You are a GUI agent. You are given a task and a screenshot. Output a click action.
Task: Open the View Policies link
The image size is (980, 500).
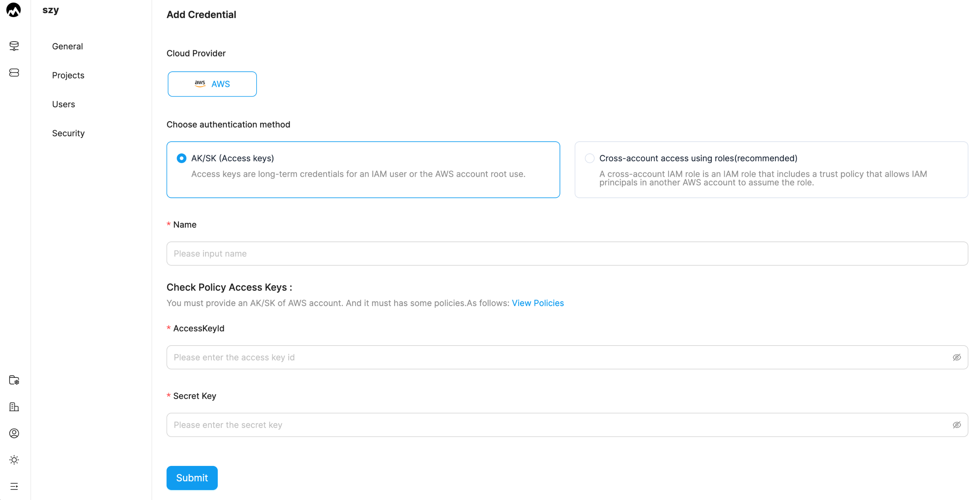pyautogui.click(x=538, y=303)
